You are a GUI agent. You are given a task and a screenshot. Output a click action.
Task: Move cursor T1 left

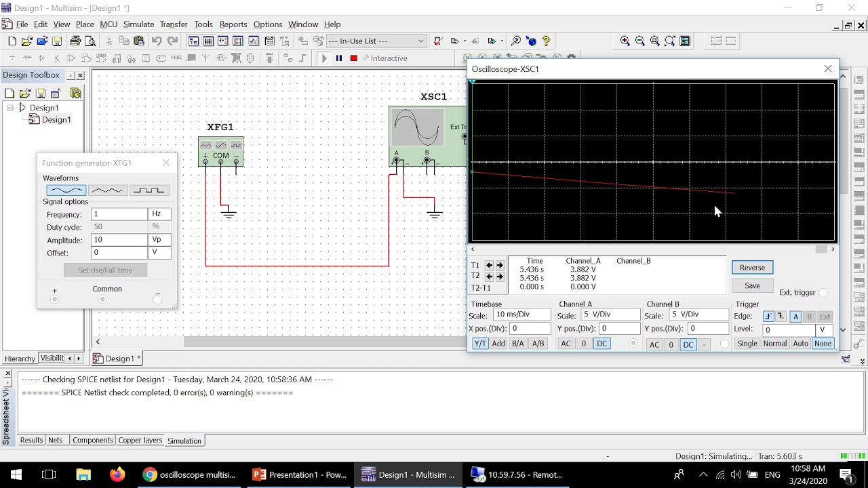point(489,266)
